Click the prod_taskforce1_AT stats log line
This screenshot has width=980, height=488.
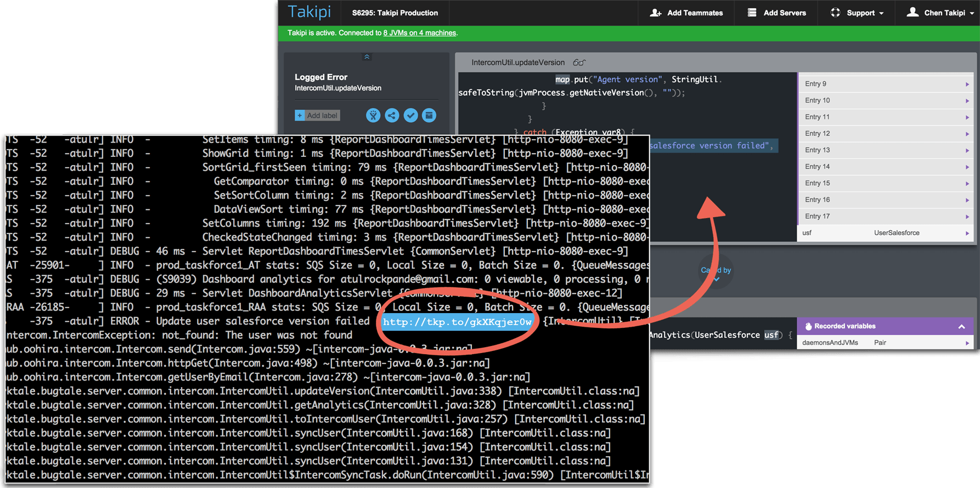[327, 265]
